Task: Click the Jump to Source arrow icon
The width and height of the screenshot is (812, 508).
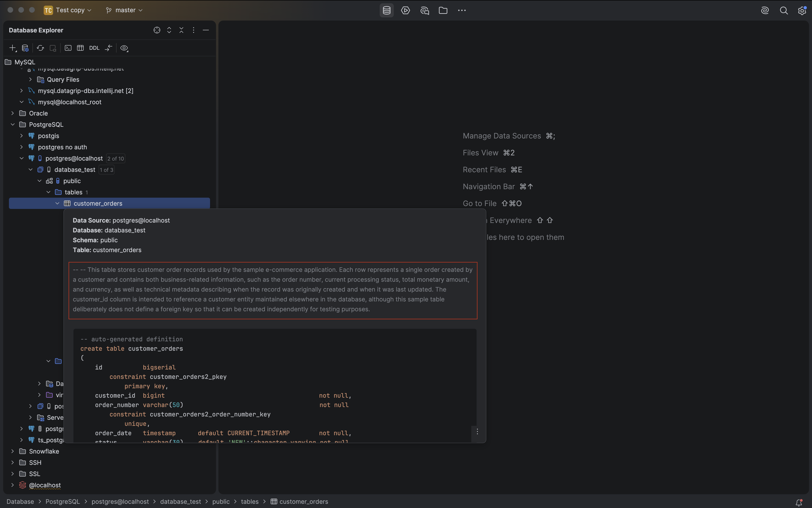Action: (108, 48)
